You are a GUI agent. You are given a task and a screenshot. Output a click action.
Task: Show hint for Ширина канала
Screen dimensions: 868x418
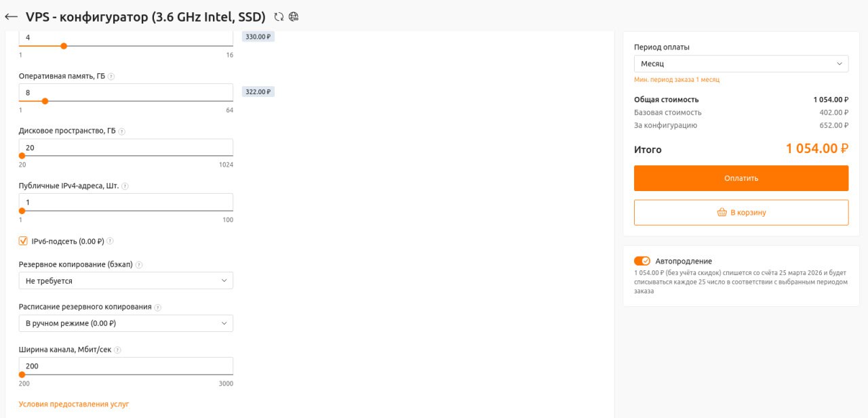117,350
